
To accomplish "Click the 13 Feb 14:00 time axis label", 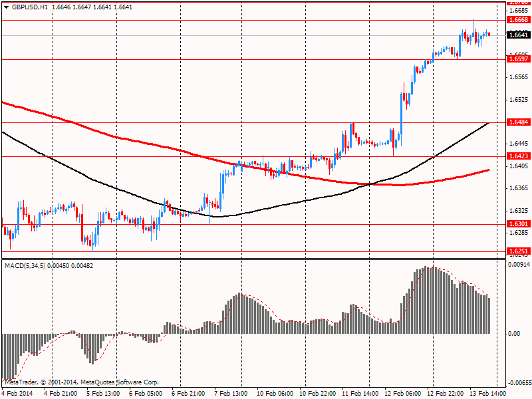I will tap(488, 393).
